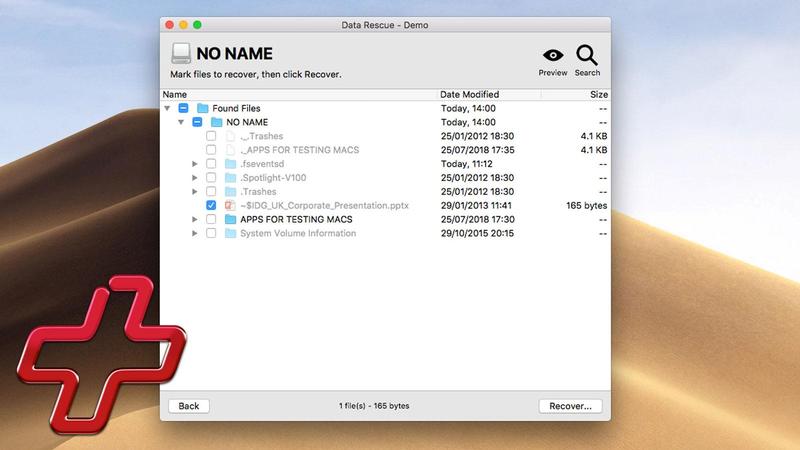800x450 pixels.
Task: Open the Preview eye icon
Action: 553,55
